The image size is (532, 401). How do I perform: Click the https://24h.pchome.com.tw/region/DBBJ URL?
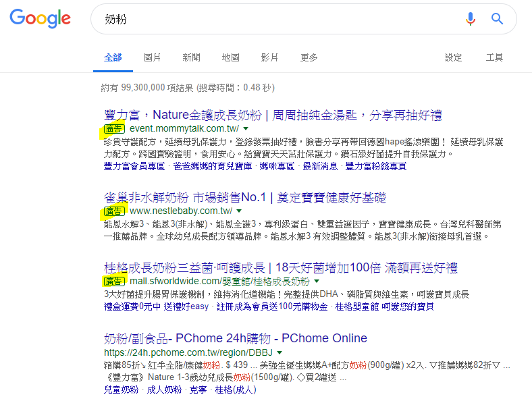[x=188, y=353]
